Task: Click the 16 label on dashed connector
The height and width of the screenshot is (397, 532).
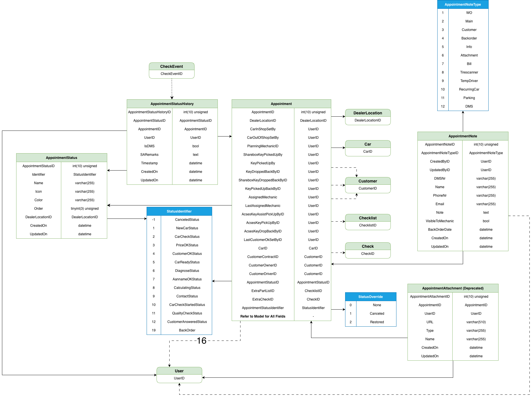Action: [x=201, y=341]
